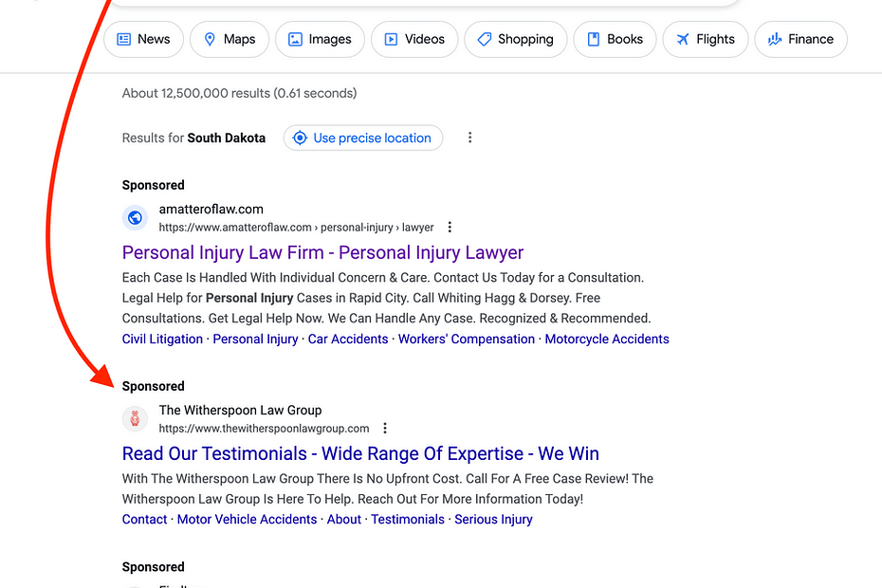Screen dimensions: 882x588
Task: Open the Motorcycle Accidents sitelink
Action: pyautogui.click(x=607, y=340)
